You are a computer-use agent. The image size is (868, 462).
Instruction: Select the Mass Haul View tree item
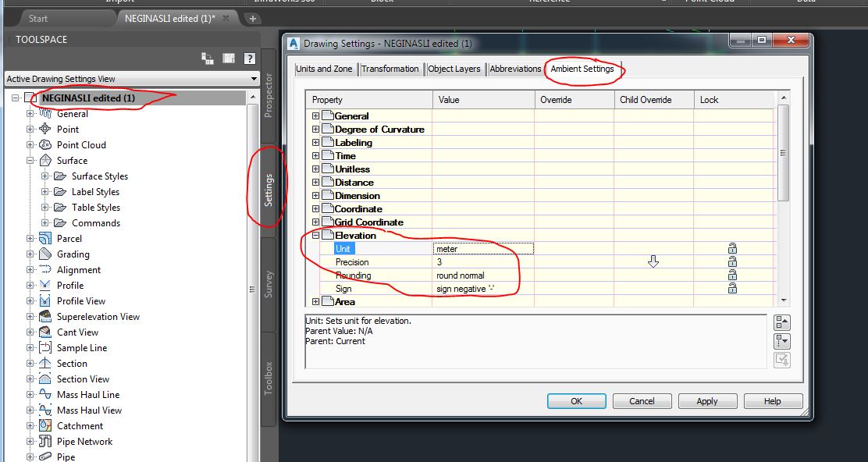coord(89,410)
